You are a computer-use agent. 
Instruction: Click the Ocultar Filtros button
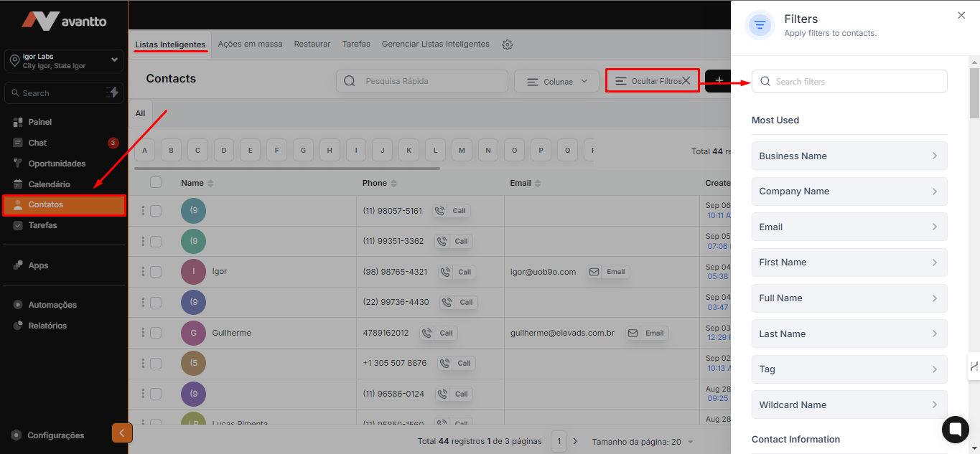point(652,82)
